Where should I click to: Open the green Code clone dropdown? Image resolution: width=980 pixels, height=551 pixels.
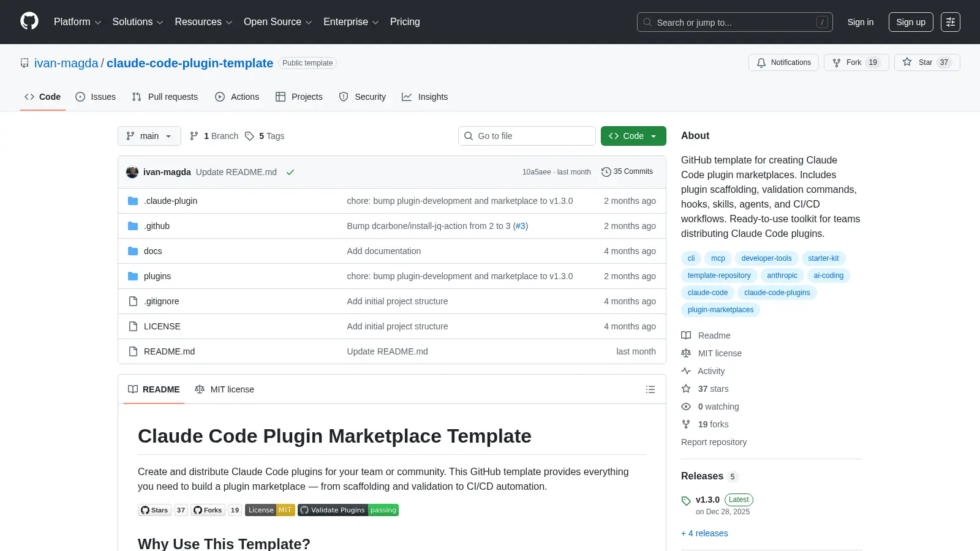[x=633, y=136]
